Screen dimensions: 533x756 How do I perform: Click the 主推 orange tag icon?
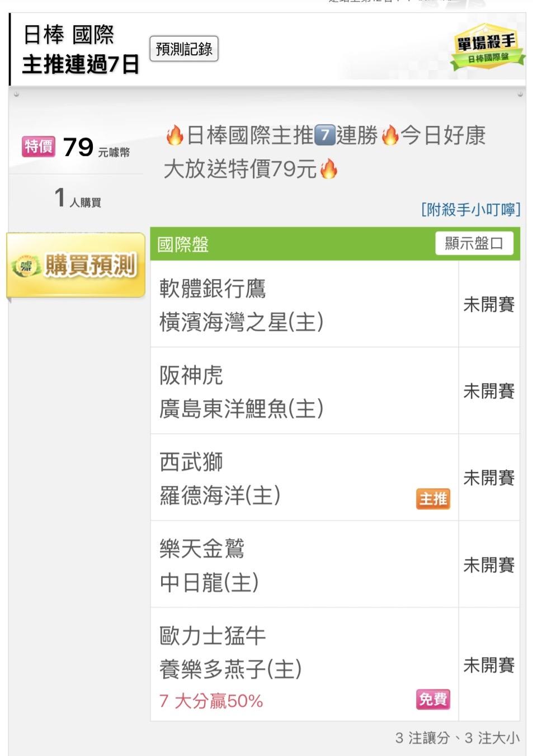433,499
